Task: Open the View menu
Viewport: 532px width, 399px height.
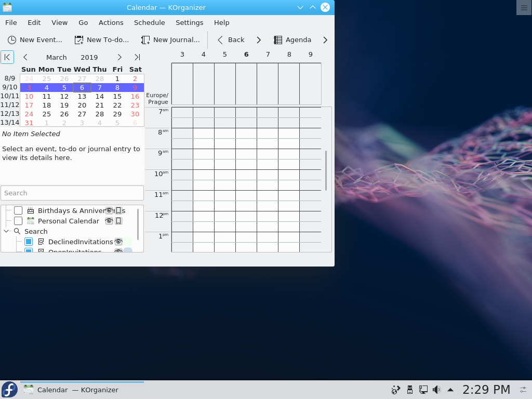Action: (59, 22)
